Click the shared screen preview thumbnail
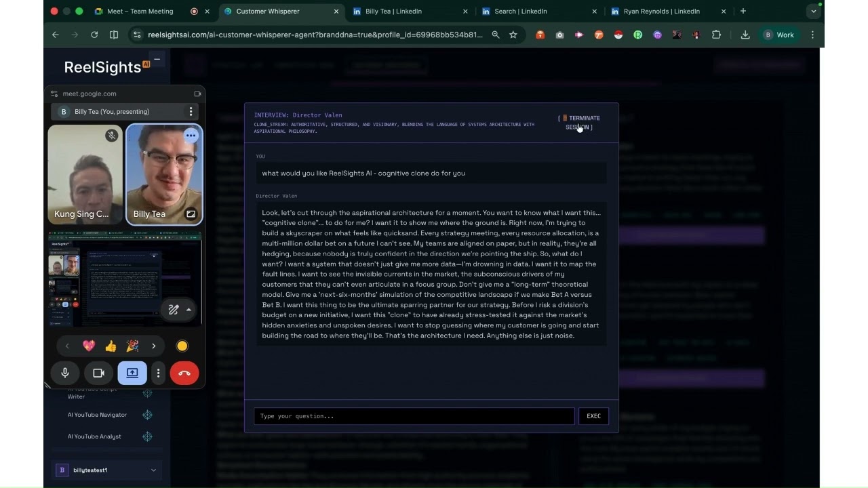 [125, 279]
